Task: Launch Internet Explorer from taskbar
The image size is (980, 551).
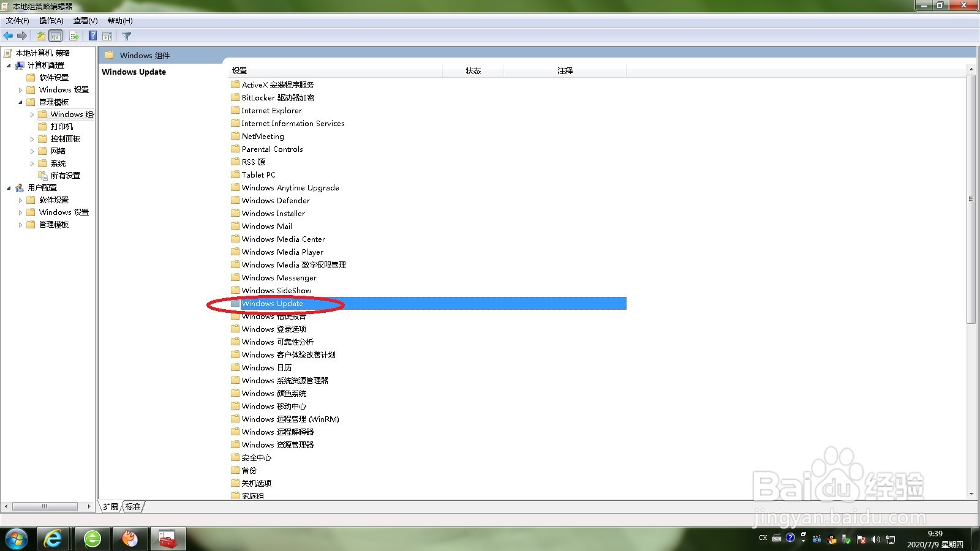Action: [53, 539]
